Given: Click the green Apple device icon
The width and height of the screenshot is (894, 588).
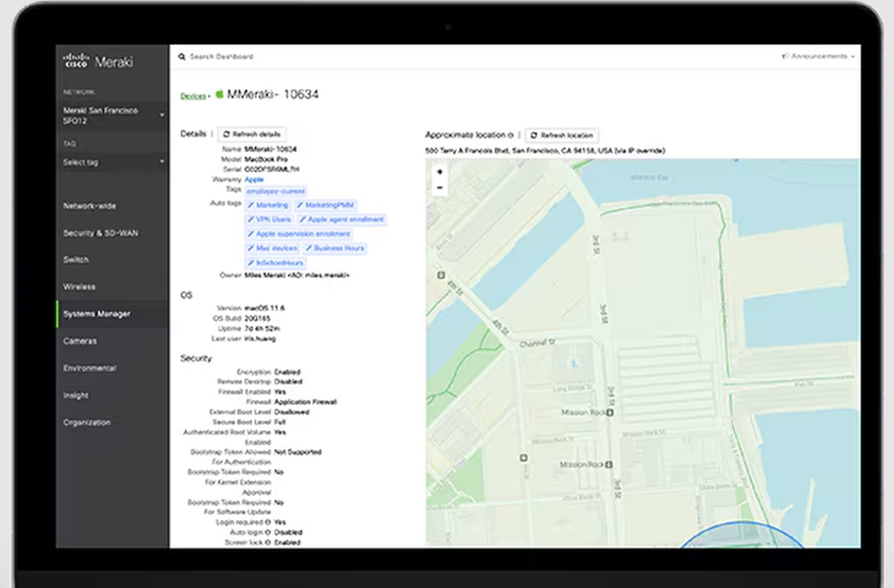Looking at the screenshot, I should point(220,94).
